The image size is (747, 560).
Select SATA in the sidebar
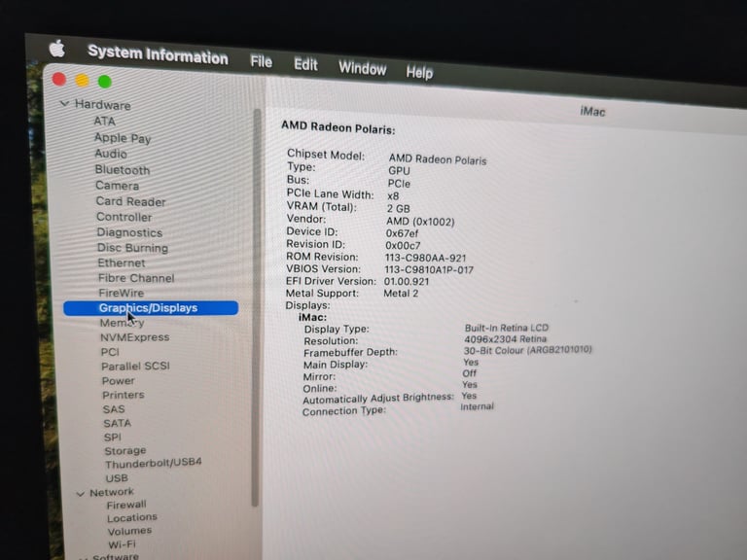117,423
